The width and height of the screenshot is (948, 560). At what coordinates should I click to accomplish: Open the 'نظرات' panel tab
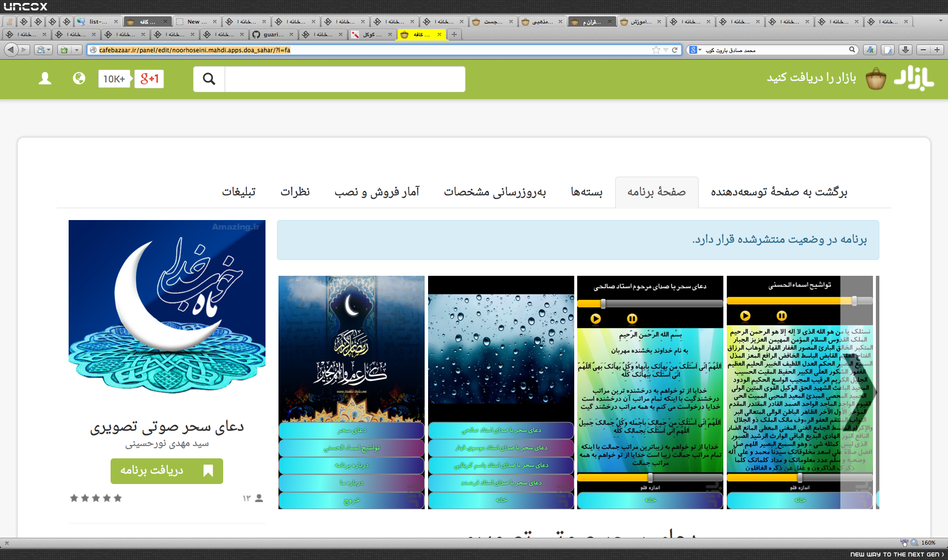pyautogui.click(x=295, y=192)
